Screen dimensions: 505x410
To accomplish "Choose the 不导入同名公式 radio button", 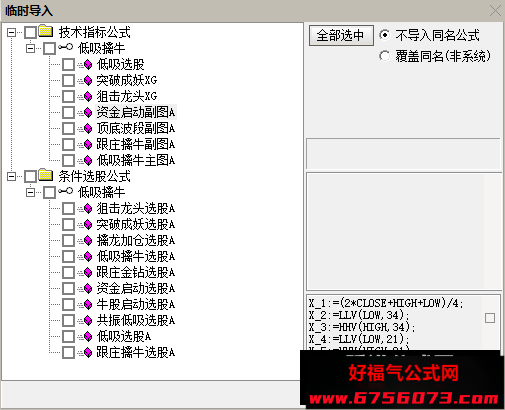I will [384, 35].
